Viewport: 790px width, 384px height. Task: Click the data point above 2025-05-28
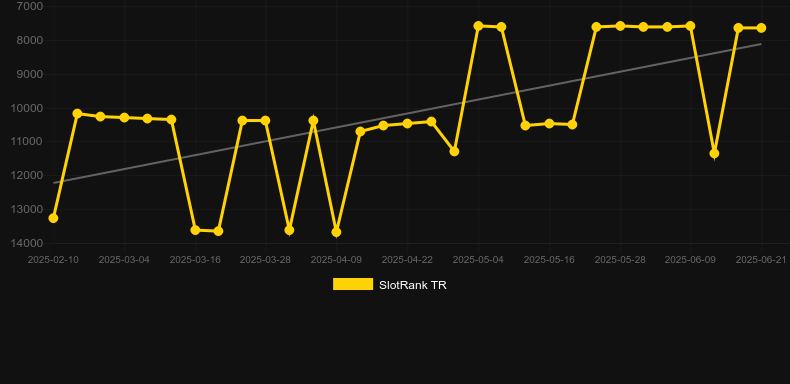[620, 26]
